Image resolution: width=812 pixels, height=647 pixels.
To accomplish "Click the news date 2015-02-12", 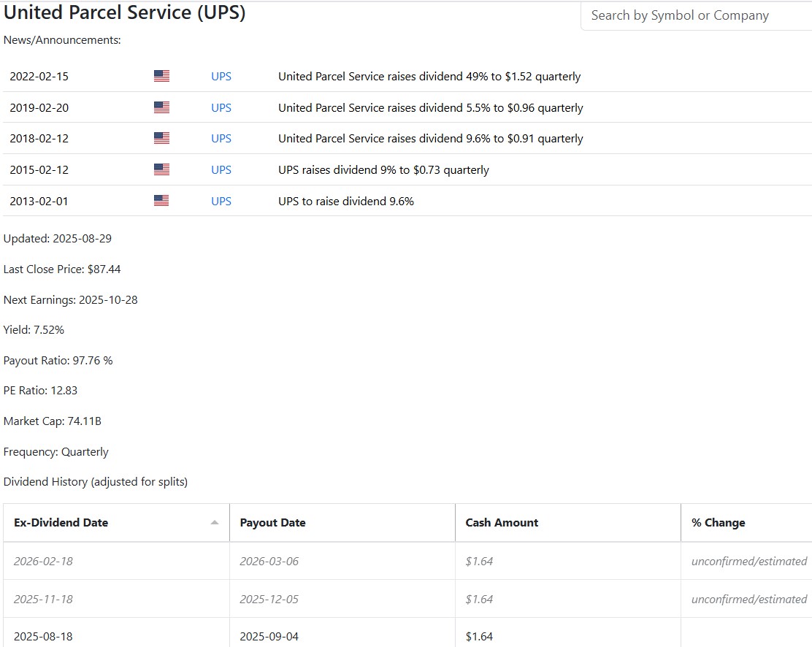I will (x=39, y=170).
